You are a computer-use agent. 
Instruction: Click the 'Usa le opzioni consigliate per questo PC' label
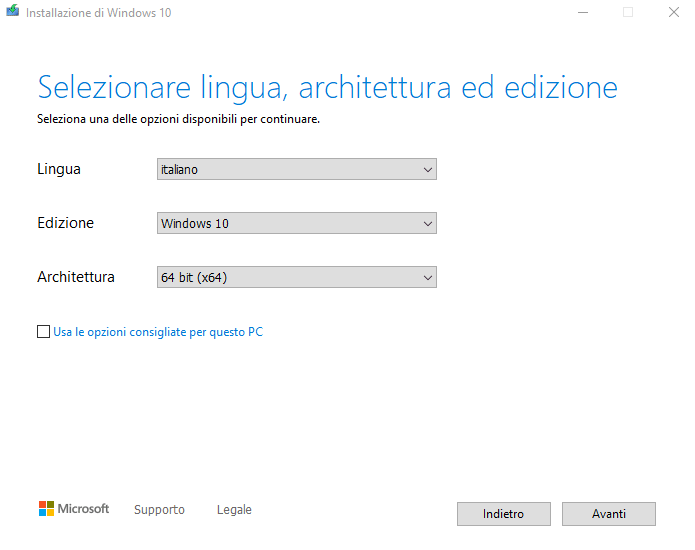click(158, 332)
